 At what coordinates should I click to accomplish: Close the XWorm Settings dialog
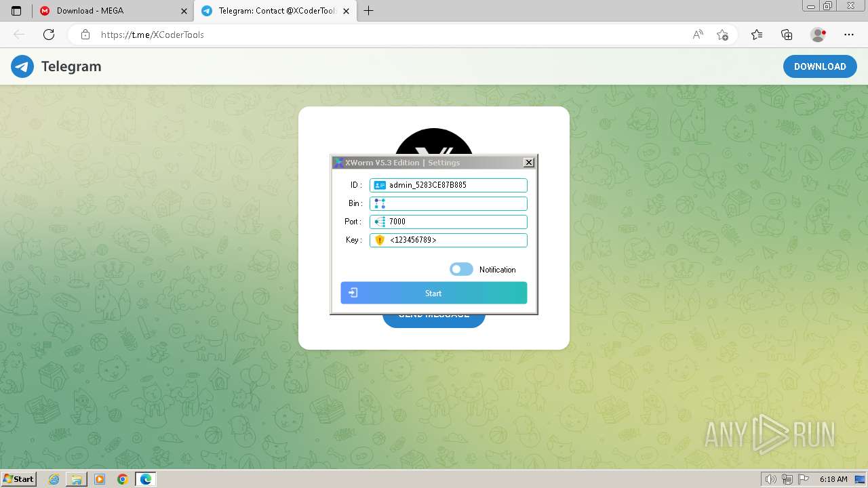529,163
